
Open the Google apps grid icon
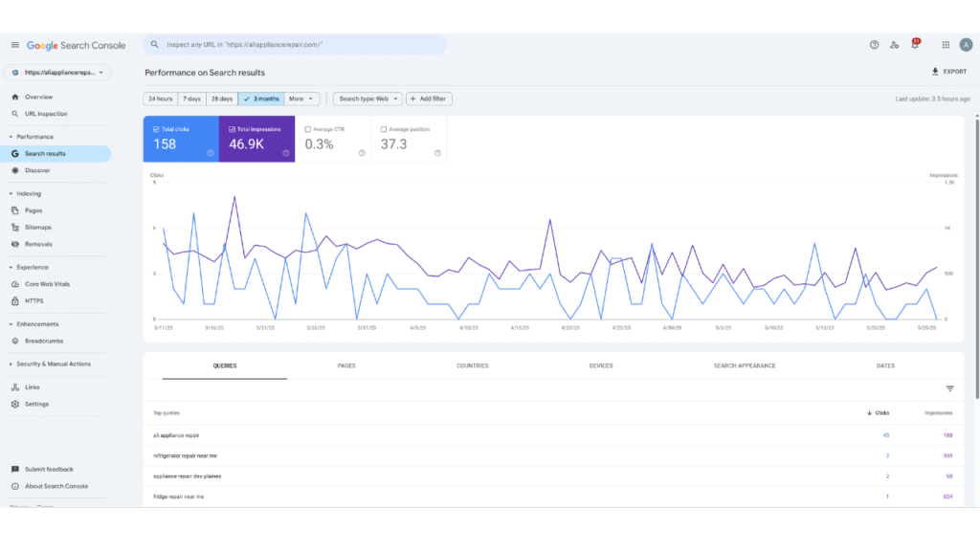tap(946, 45)
